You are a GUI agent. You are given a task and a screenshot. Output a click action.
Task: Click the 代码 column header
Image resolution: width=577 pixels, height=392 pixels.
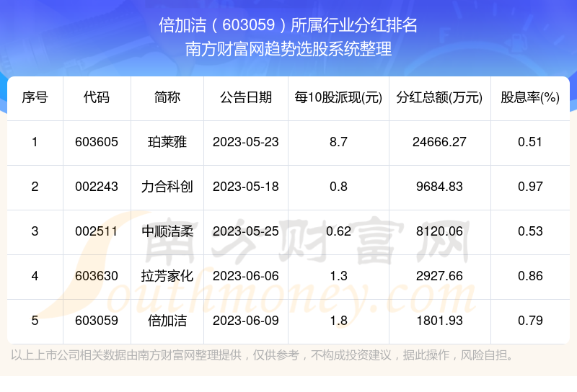pyautogui.click(x=97, y=97)
